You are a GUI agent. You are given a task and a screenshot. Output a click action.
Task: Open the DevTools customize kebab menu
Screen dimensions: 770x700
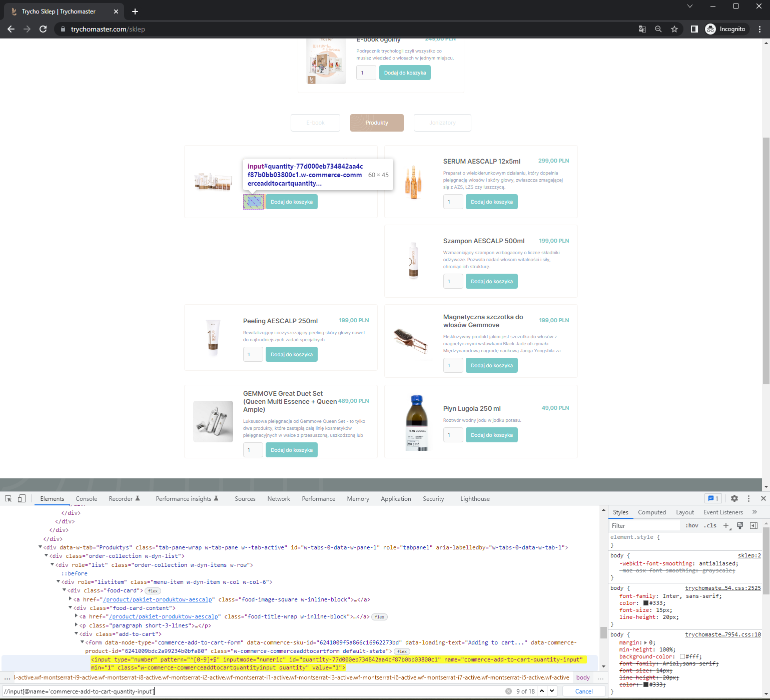click(749, 498)
